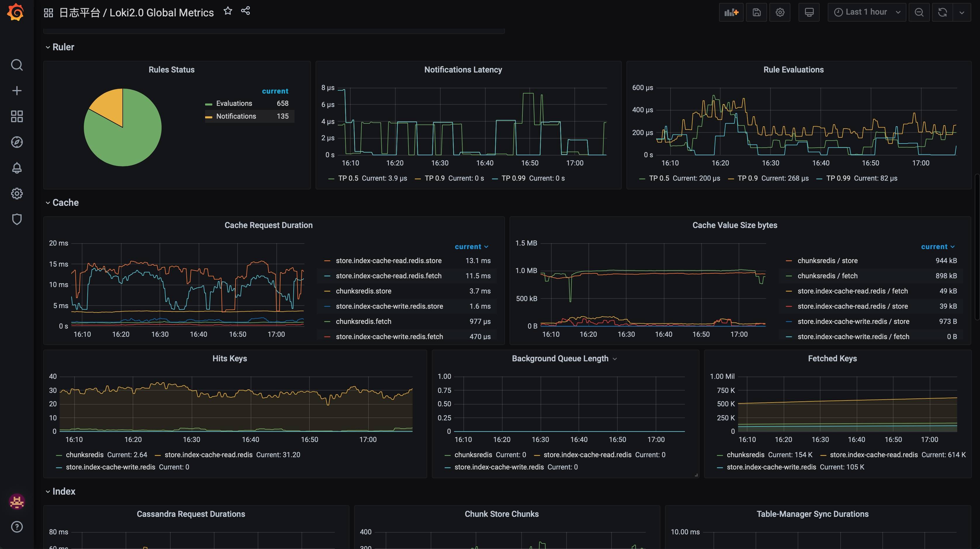Toggle the chunksredis / fetch legend entry
Viewport: 980px width, 549px height.
click(x=827, y=276)
